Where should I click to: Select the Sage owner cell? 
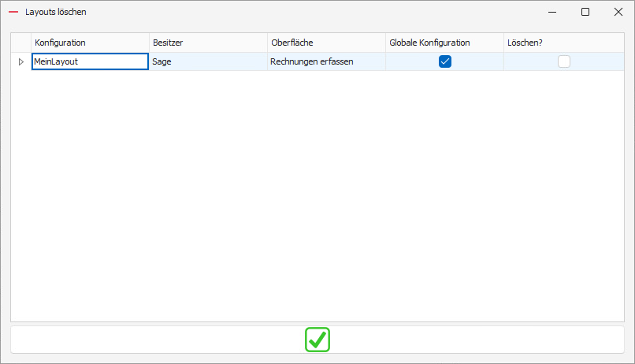click(x=208, y=61)
